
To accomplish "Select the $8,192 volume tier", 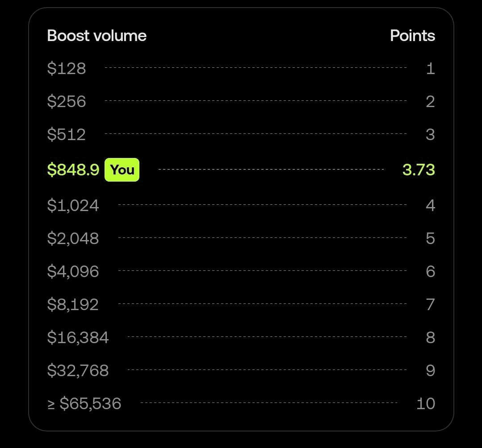I will [73, 304].
